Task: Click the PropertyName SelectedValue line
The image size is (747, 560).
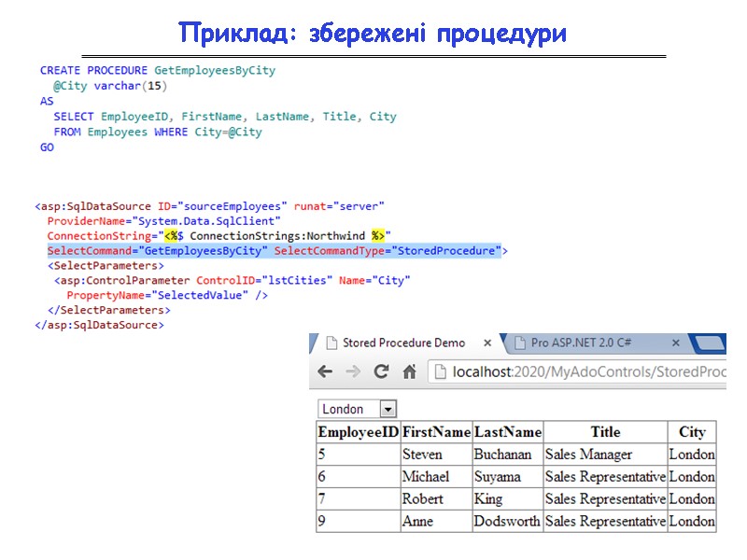Action: pyautogui.click(x=167, y=295)
